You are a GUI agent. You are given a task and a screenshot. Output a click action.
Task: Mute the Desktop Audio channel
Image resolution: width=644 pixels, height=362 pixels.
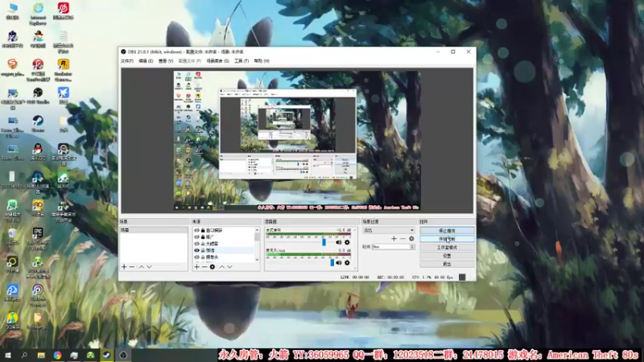tap(339, 243)
